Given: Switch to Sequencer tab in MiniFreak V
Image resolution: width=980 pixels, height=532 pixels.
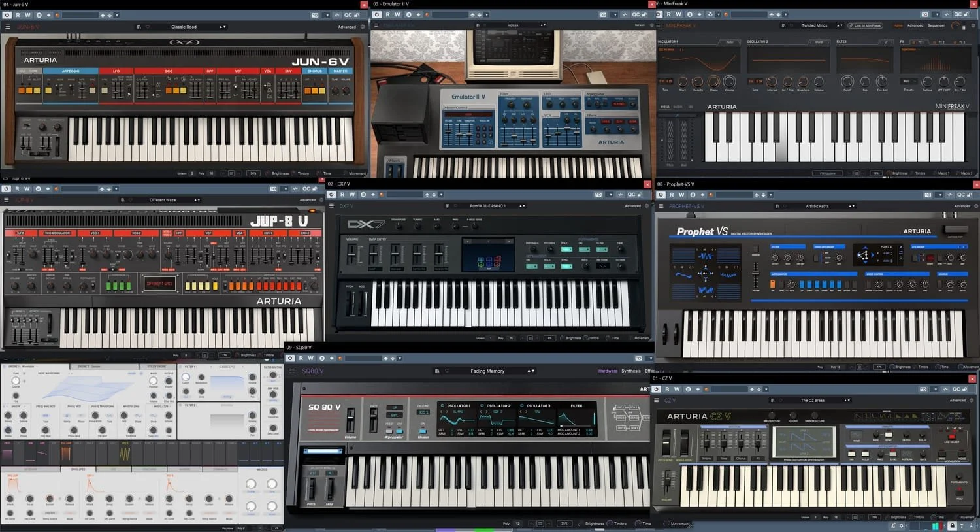Looking at the screenshot, I should (x=936, y=25).
